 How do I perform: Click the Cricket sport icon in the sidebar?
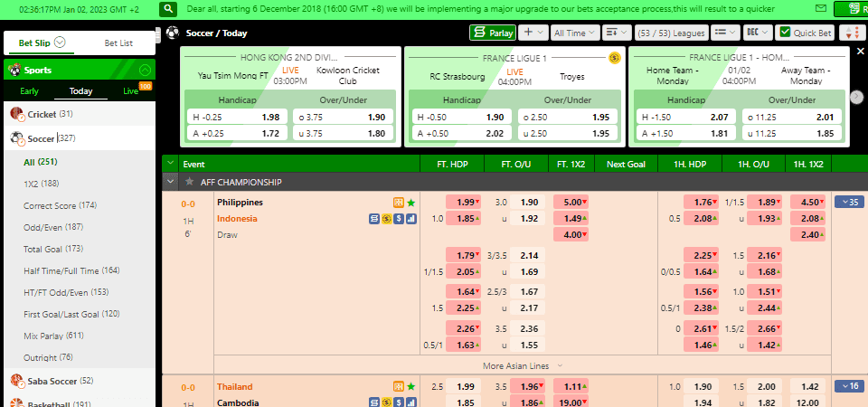17,114
